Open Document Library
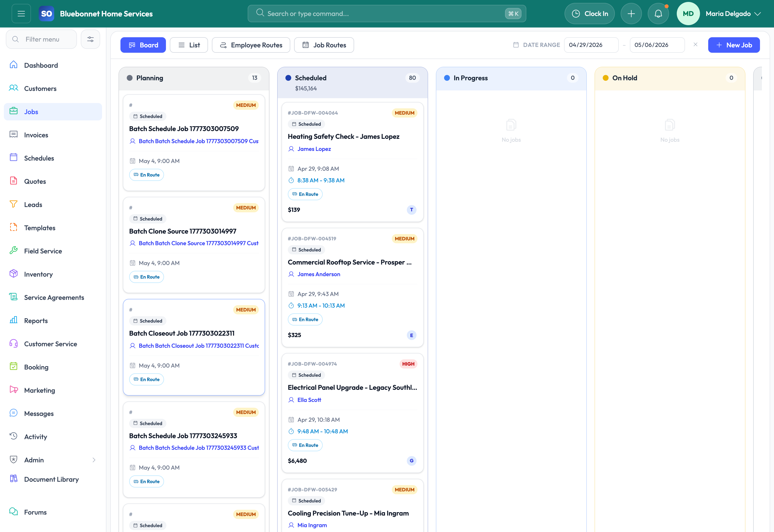The height and width of the screenshot is (532, 774). [53, 479]
